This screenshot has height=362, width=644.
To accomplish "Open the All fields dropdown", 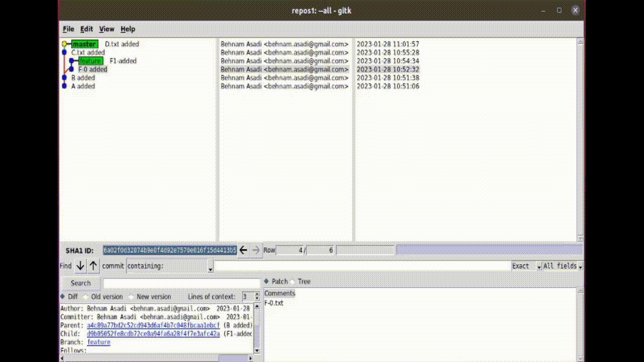I will pos(580,266).
